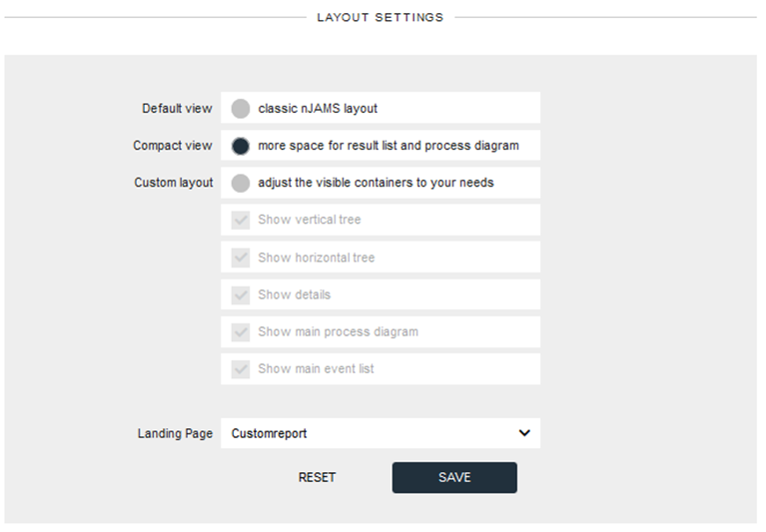Save the layout settings

point(454,477)
